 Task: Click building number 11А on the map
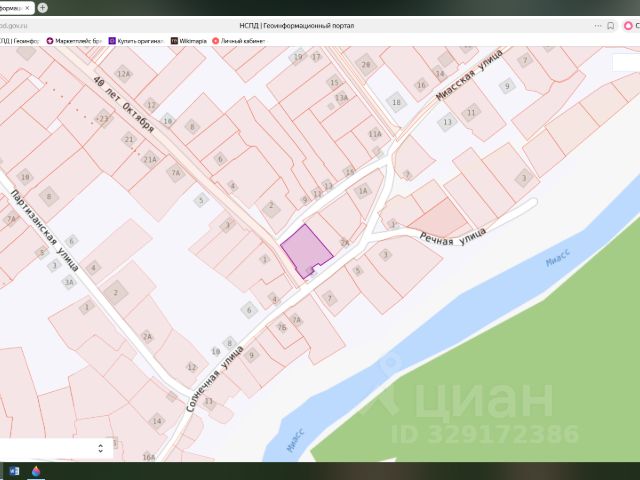tap(375, 134)
